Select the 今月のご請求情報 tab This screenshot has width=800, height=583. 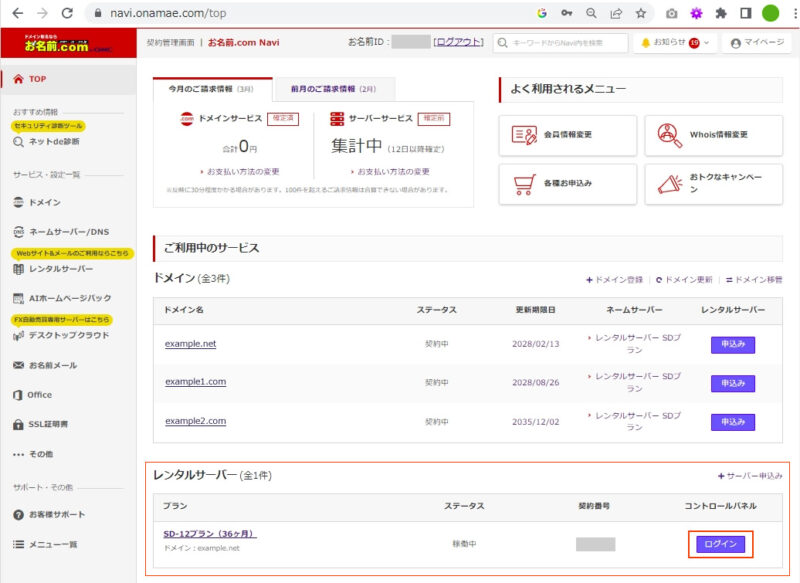(212, 89)
